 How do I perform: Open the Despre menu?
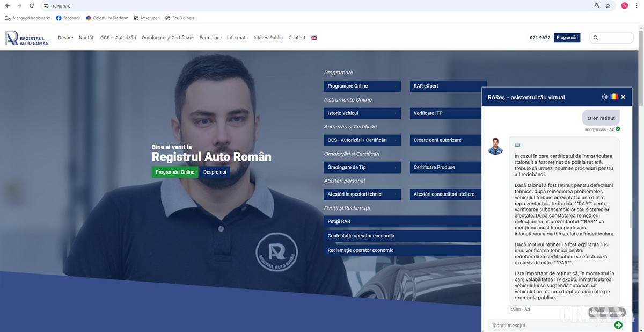[65, 38]
